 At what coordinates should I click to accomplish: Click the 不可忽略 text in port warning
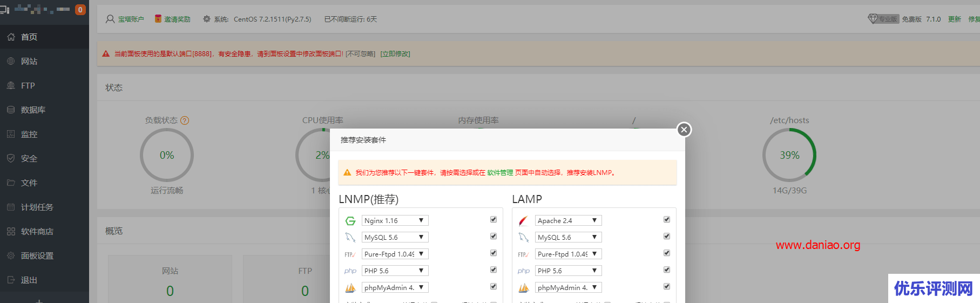[x=361, y=53]
